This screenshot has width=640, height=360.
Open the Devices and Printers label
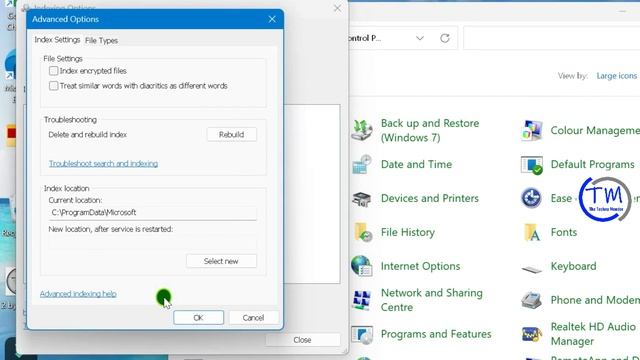coord(430,198)
